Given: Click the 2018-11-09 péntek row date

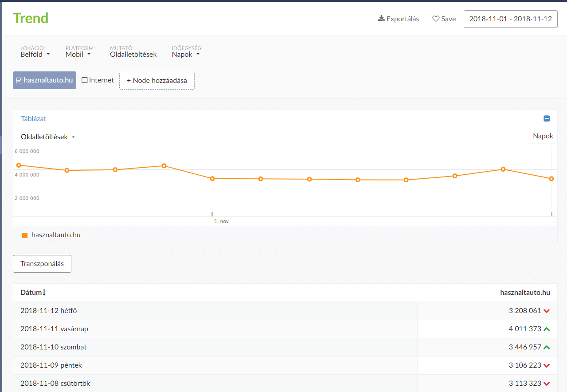Looking at the screenshot, I should 51,365.
